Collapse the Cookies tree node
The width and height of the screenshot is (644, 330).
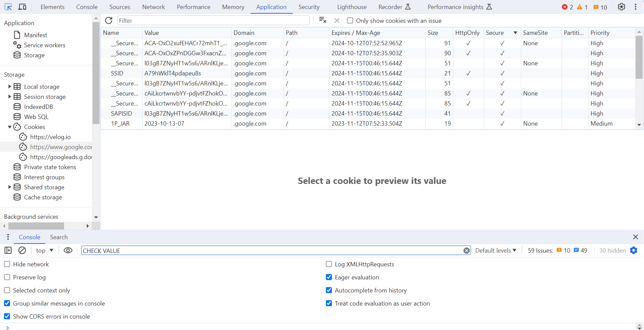click(x=10, y=127)
